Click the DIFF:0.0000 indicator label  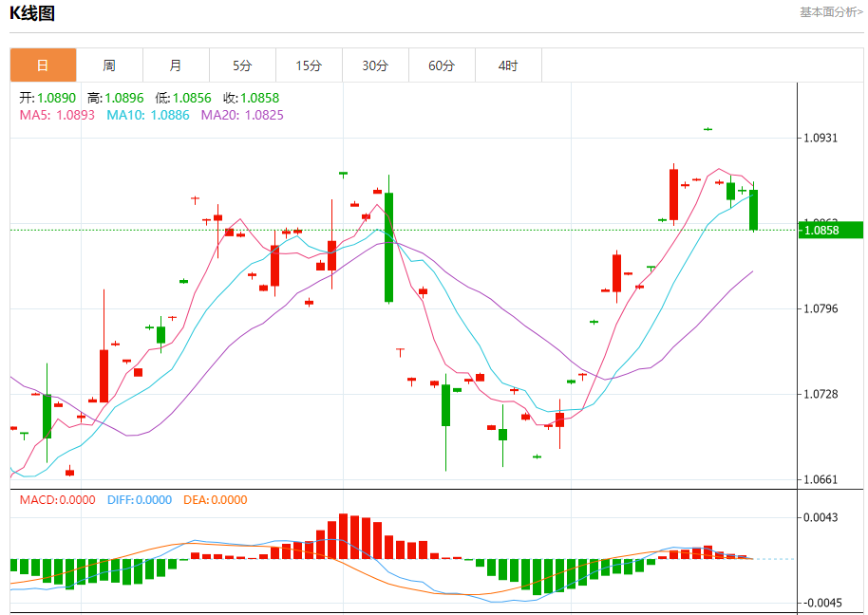coord(140,500)
